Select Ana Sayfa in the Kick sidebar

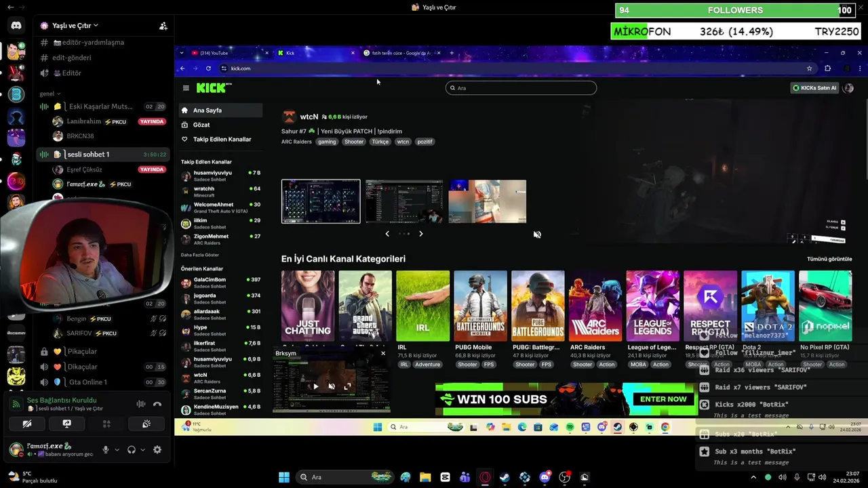coord(221,110)
